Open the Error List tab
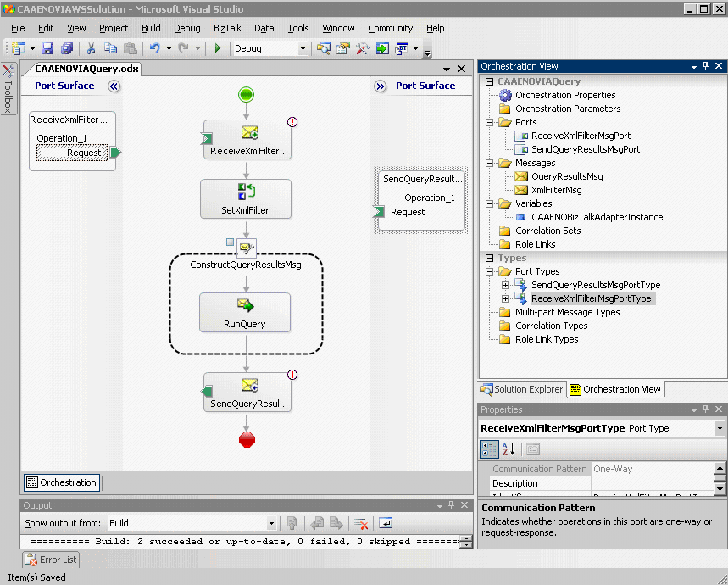The width and height of the screenshot is (728, 585). [x=51, y=560]
